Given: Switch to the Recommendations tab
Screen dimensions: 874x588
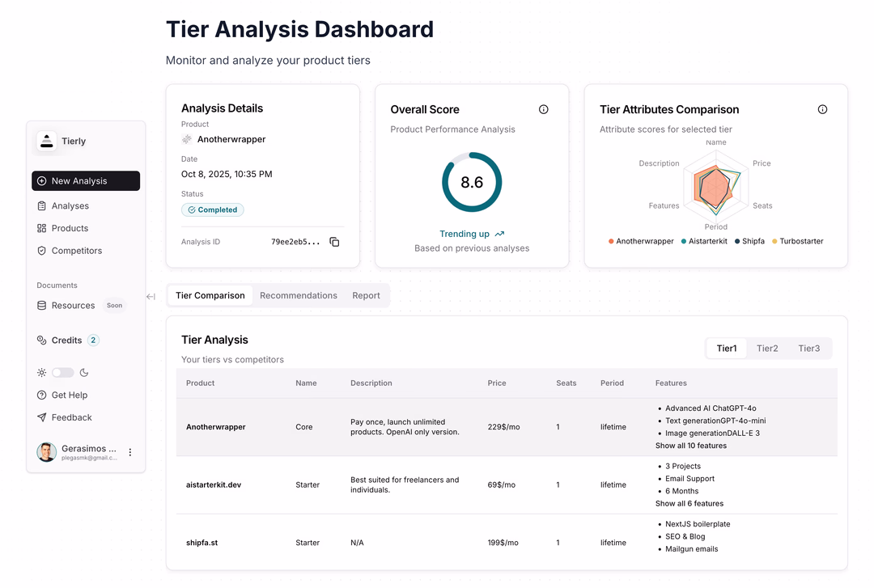Looking at the screenshot, I should click(298, 295).
